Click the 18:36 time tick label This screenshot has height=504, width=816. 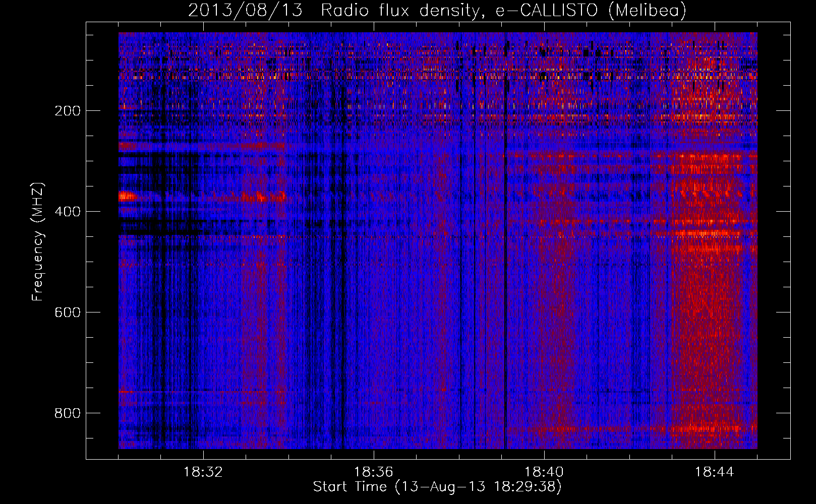coord(374,472)
